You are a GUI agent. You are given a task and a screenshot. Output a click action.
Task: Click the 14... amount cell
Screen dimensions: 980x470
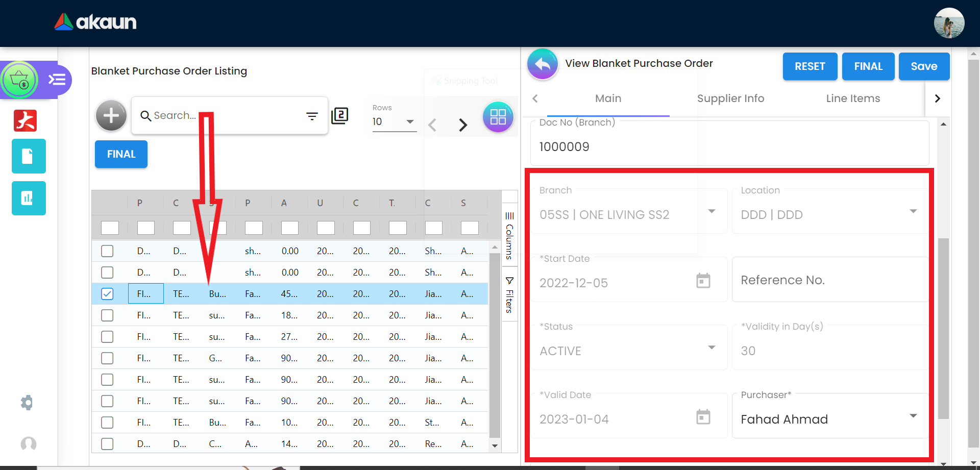(289, 444)
